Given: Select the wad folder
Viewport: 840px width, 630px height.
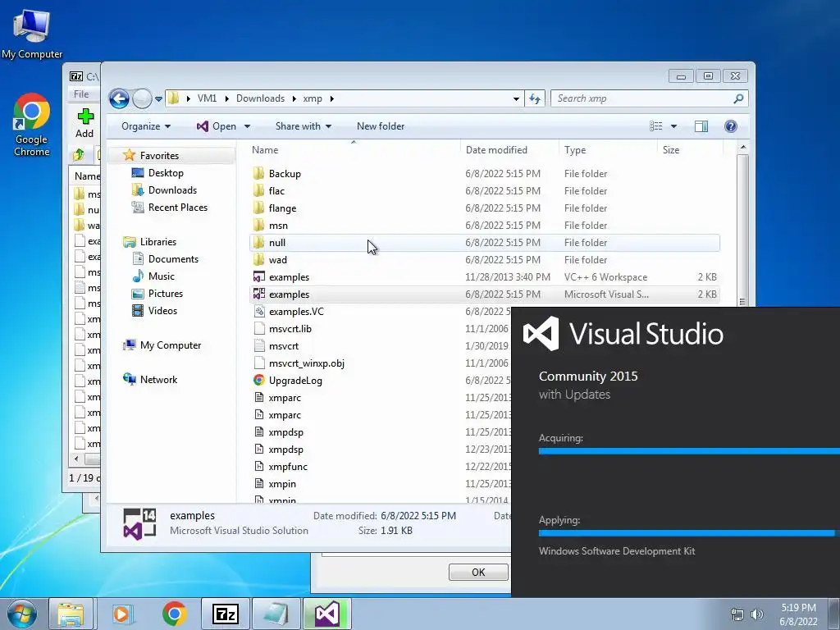Looking at the screenshot, I should coord(484,260).
